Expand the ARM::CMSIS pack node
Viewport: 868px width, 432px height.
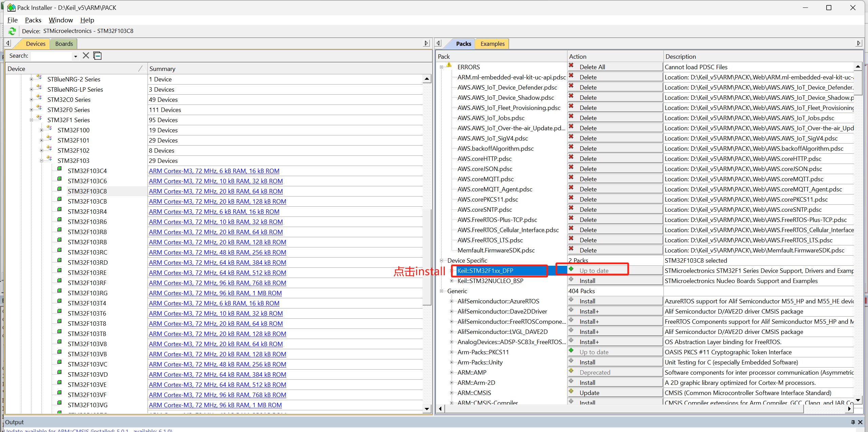pyautogui.click(x=451, y=393)
